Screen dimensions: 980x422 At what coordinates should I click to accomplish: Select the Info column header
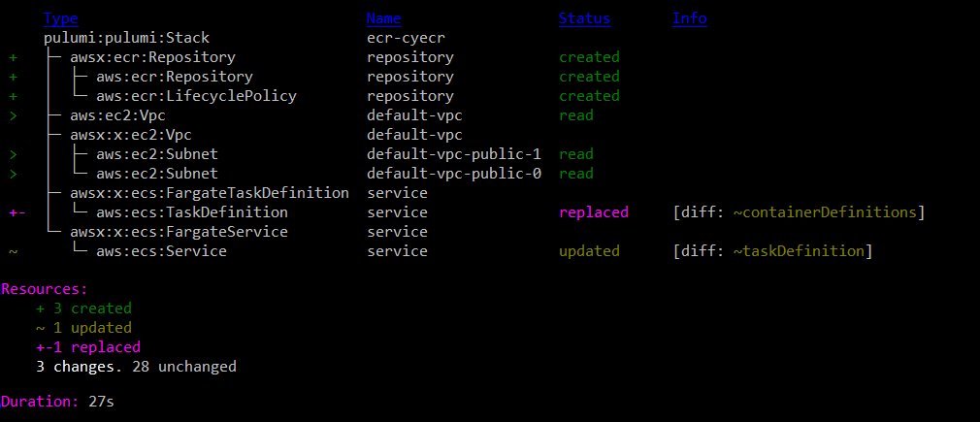point(689,18)
